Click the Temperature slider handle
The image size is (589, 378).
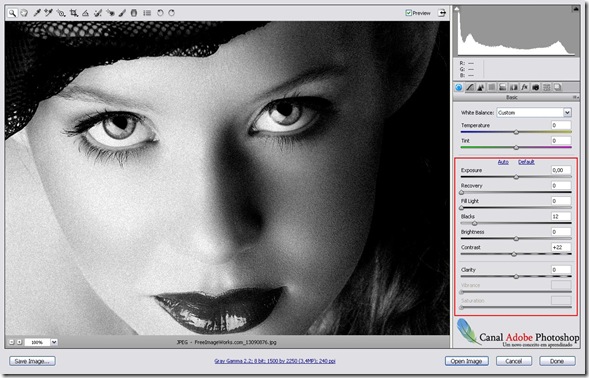pos(516,132)
